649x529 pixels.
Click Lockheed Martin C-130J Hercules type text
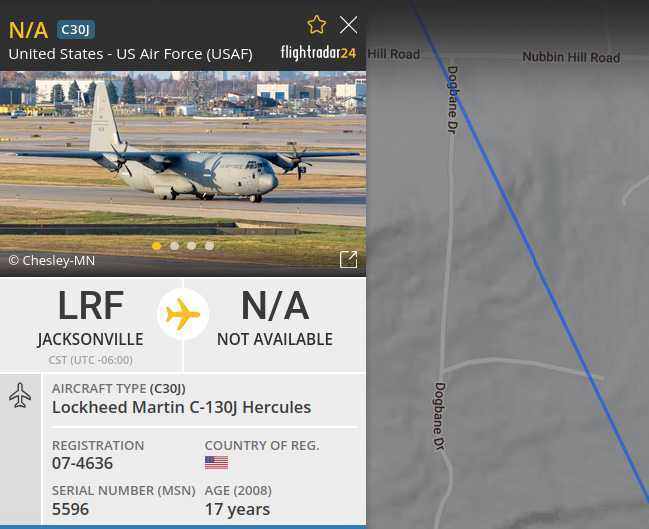pos(181,407)
